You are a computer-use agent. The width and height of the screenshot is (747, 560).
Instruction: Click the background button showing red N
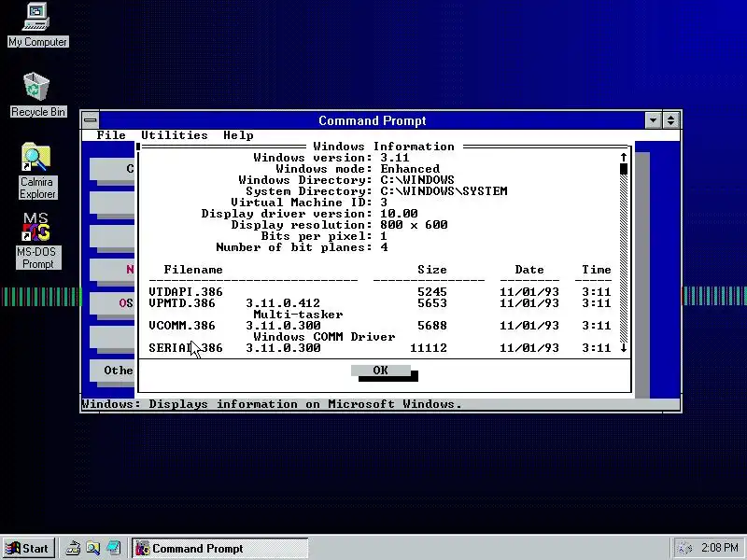click(113, 270)
